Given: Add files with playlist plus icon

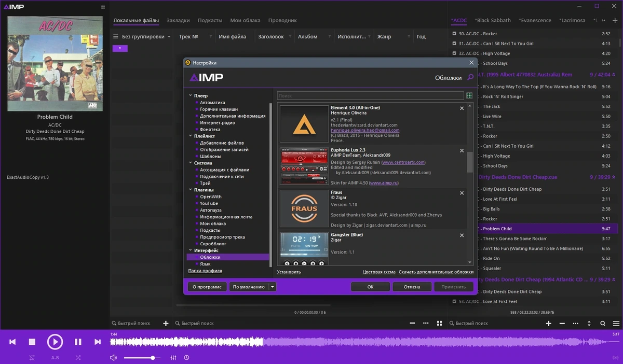Looking at the screenshot, I should pyautogui.click(x=549, y=323).
